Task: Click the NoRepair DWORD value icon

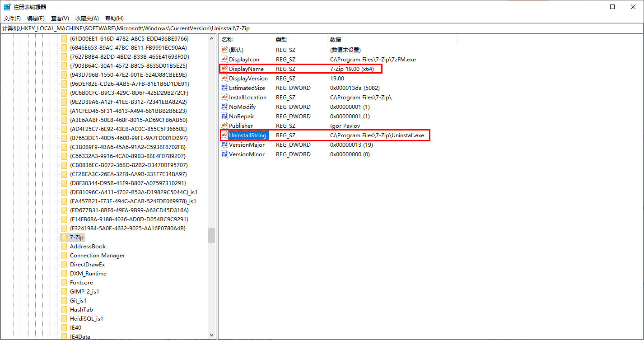Action: click(224, 116)
